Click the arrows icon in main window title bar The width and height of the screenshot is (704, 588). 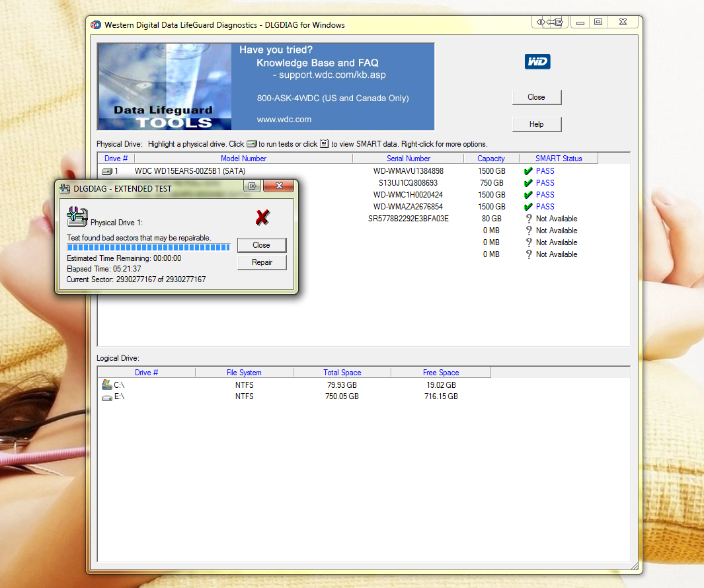pyautogui.click(x=549, y=22)
